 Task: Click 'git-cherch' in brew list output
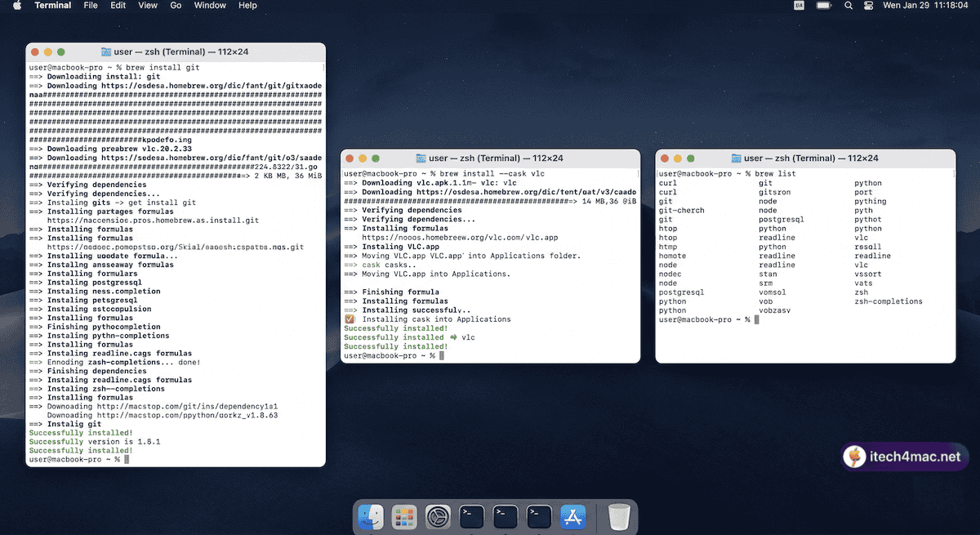click(682, 211)
